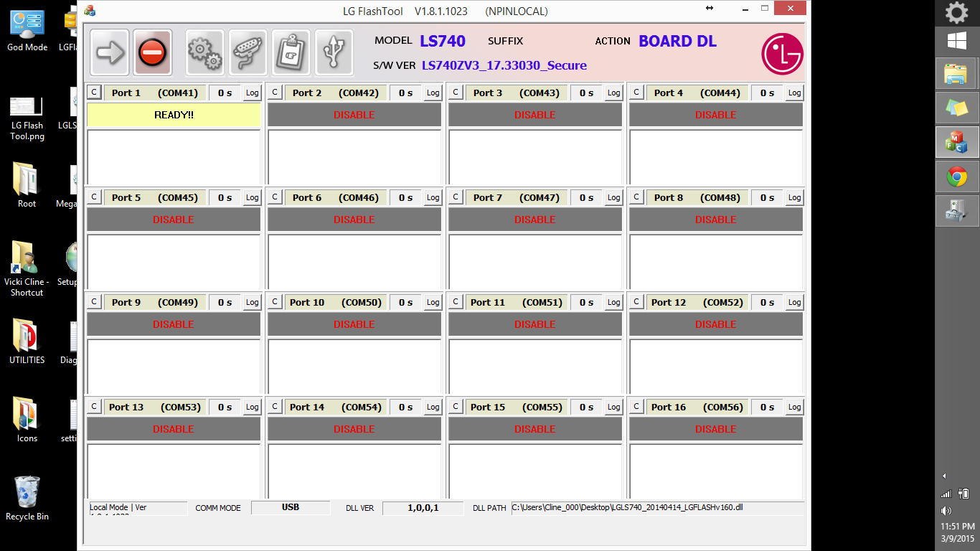Open the Log for Port 1

tap(253, 93)
